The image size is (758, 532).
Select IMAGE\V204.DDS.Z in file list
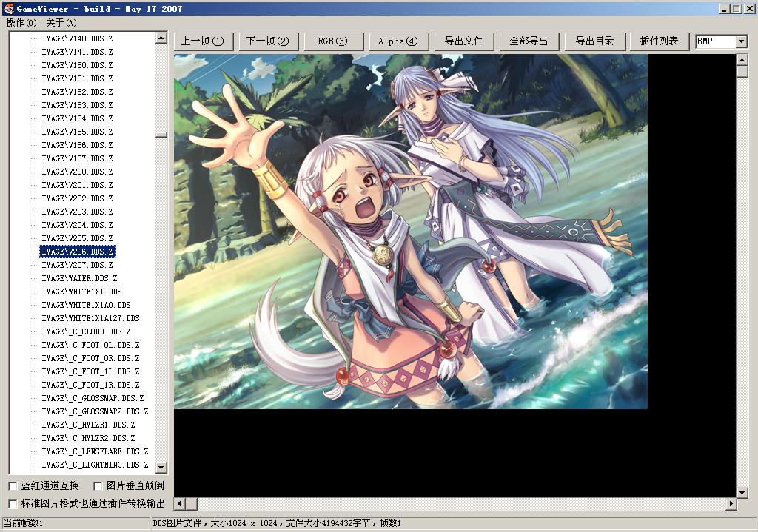tap(77, 225)
